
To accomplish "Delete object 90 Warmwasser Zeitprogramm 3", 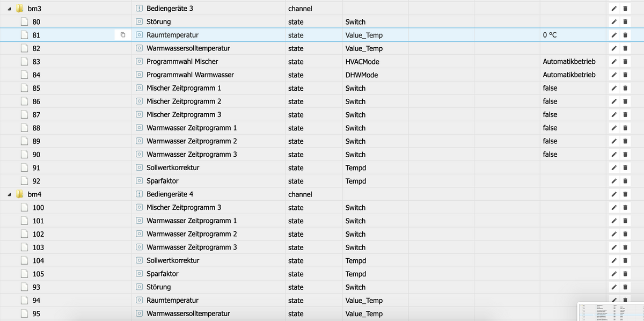I will click(625, 155).
